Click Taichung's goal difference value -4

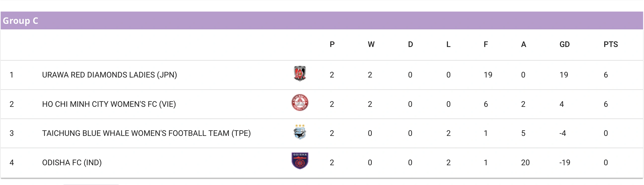(x=562, y=133)
